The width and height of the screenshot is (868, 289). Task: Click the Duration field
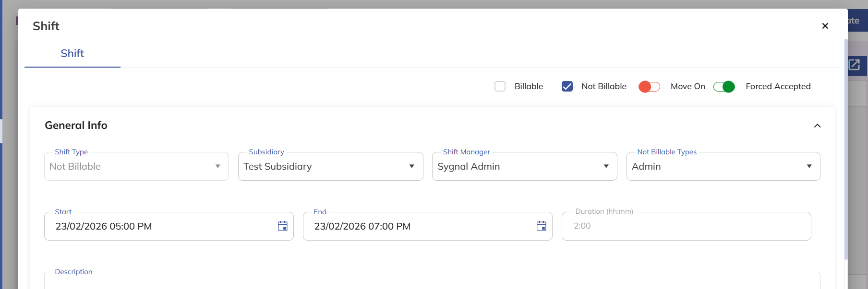click(686, 226)
